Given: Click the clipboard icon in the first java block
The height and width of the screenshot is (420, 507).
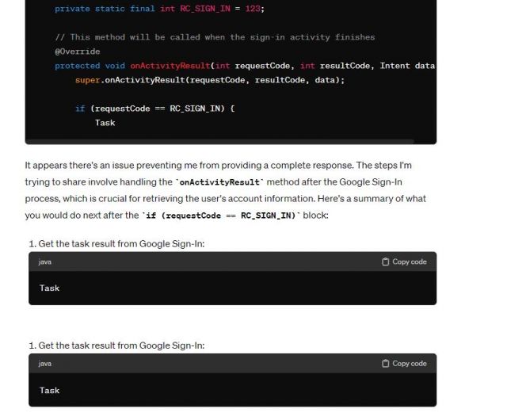Looking at the screenshot, I should pos(385,262).
